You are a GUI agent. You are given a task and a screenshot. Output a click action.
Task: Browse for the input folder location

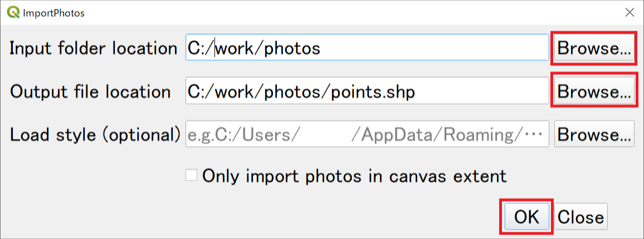594,48
